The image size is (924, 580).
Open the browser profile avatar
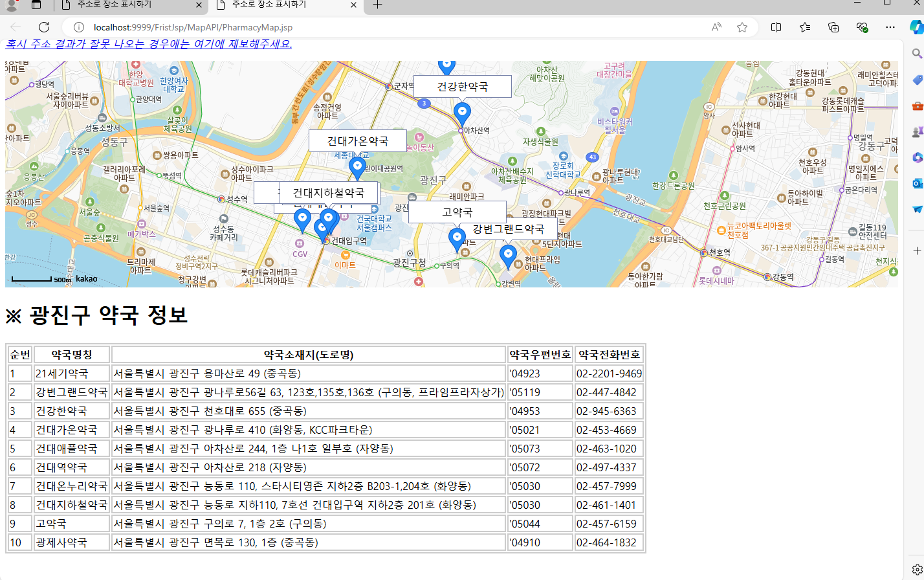click(12, 5)
